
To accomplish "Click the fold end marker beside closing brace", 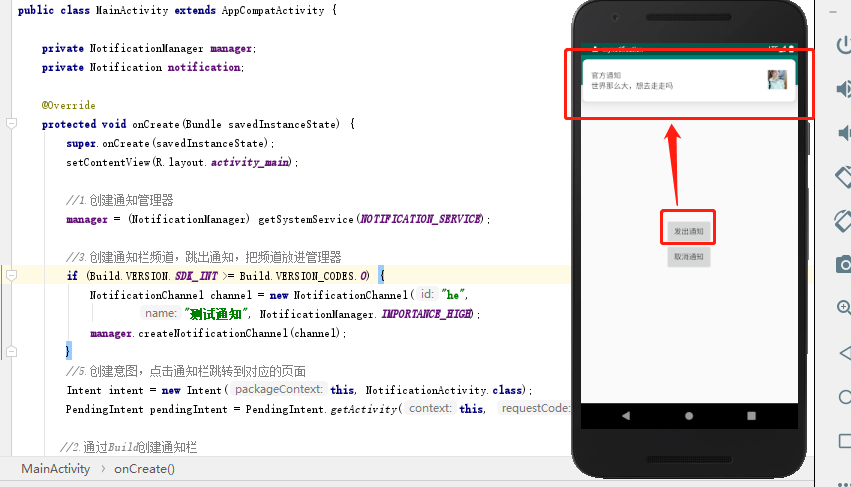I will [x=11, y=352].
